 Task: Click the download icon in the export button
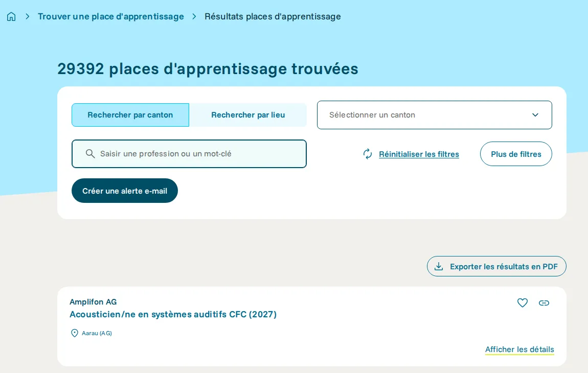tap(438, 267)
